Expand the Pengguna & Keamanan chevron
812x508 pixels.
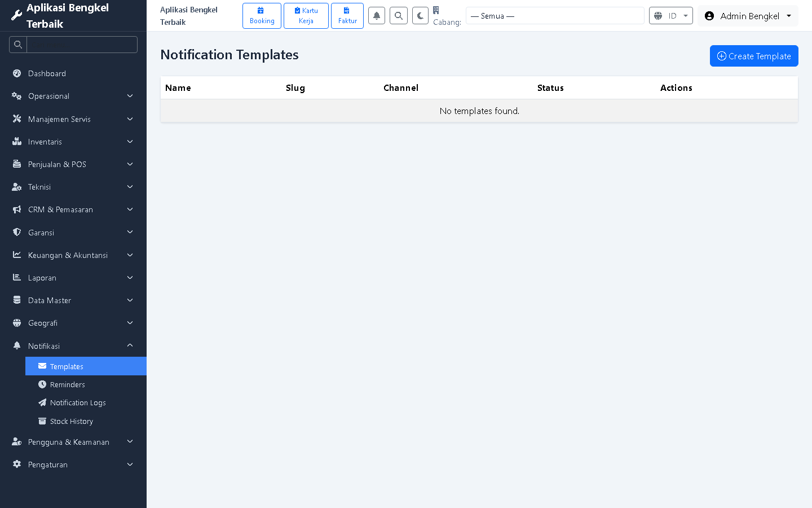[x=130, y=442]
